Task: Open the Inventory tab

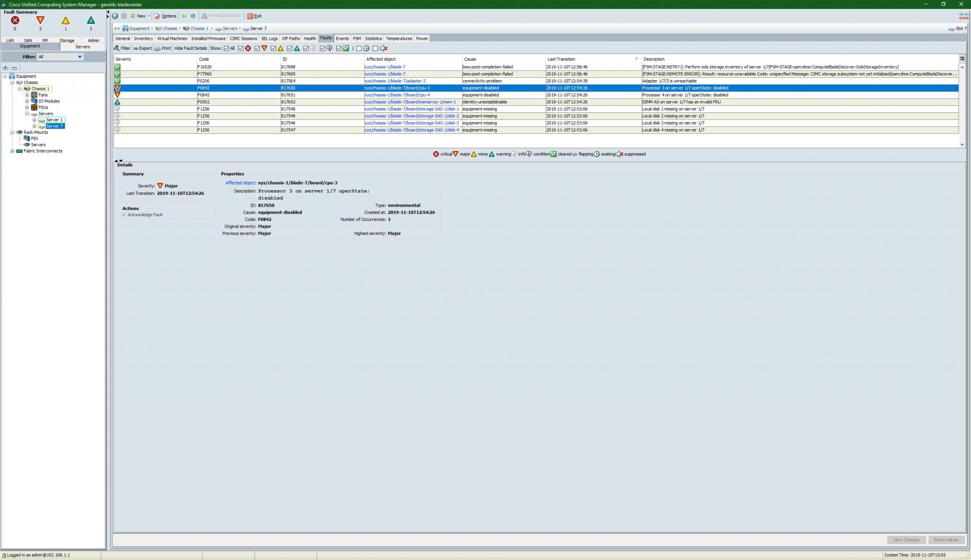Action: point(143,38)
